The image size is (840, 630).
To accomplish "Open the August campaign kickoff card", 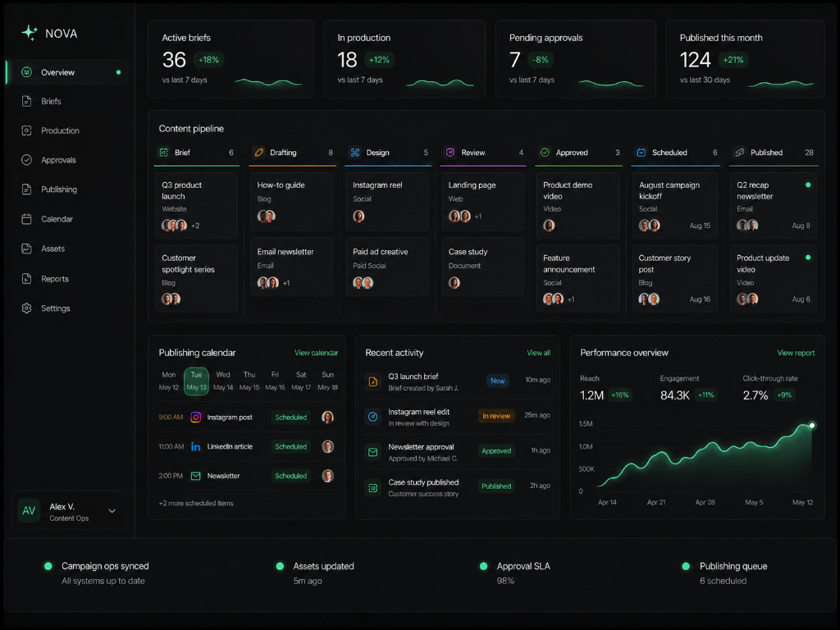I will tap(674, 205).
